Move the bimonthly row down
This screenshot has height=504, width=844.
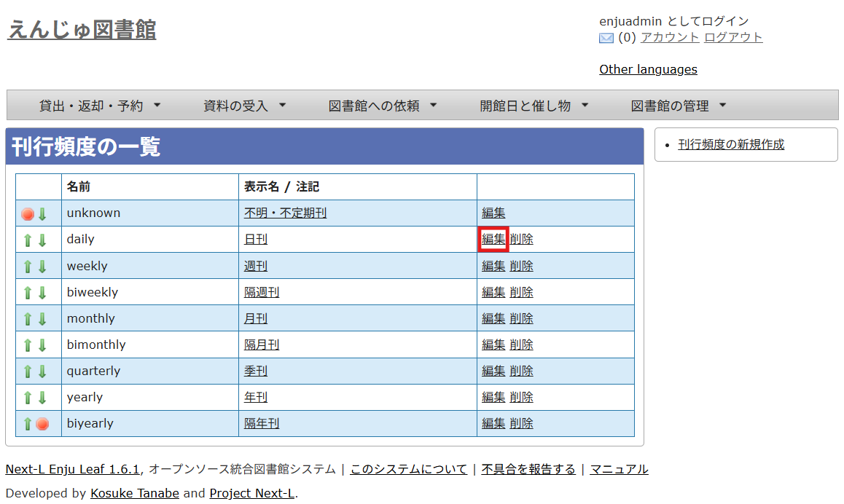42,345
